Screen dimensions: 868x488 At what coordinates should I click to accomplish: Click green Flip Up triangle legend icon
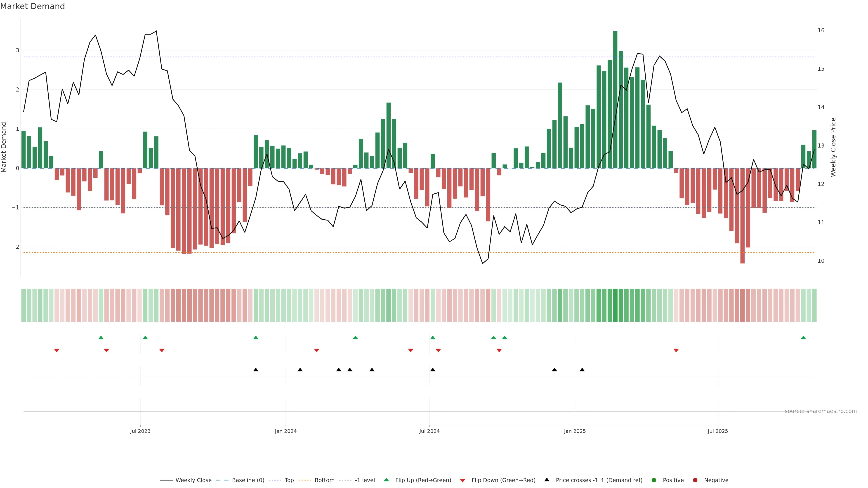pyautogui.click(x=387, y=480)
